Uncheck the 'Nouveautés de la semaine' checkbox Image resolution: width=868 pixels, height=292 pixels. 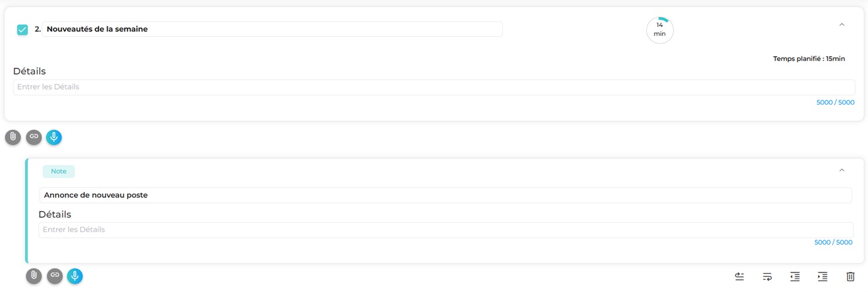pos(23,30)
